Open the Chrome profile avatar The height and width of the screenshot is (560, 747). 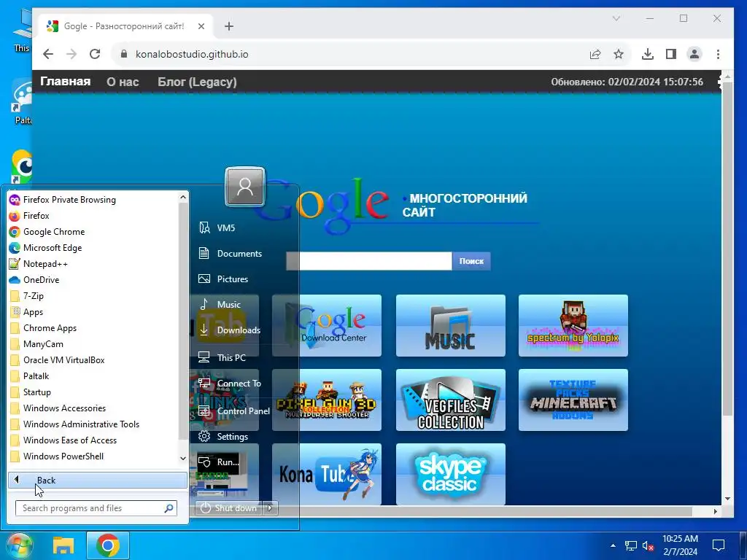pyautogui.click(x=694, y=54)
